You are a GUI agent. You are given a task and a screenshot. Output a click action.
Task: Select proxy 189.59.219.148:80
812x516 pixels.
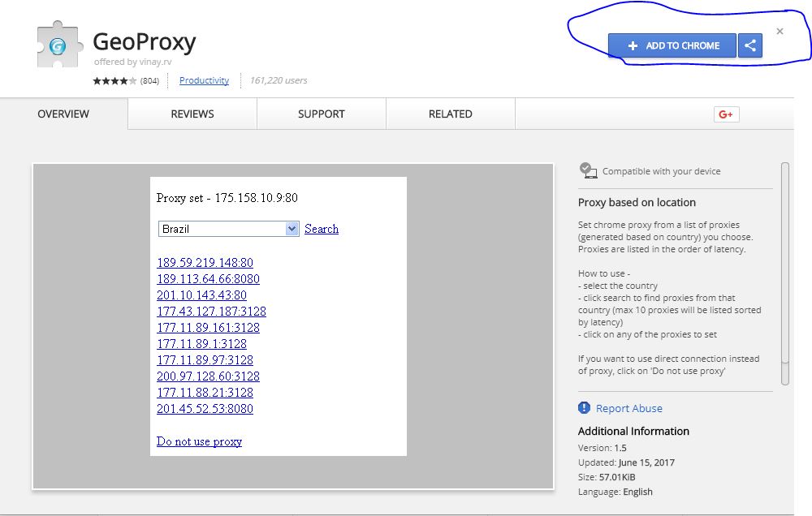point(205,263)
